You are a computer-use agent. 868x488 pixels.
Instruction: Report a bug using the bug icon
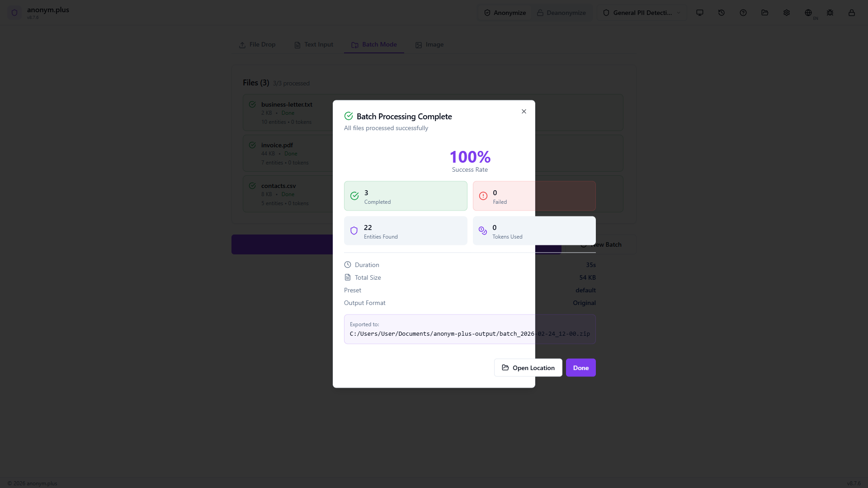click(x=830, y=12)
